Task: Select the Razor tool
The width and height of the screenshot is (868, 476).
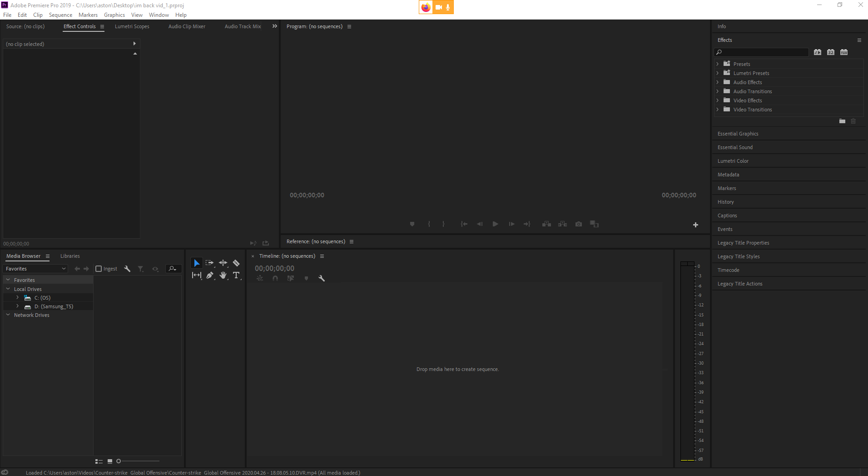Action: (236, 262)
